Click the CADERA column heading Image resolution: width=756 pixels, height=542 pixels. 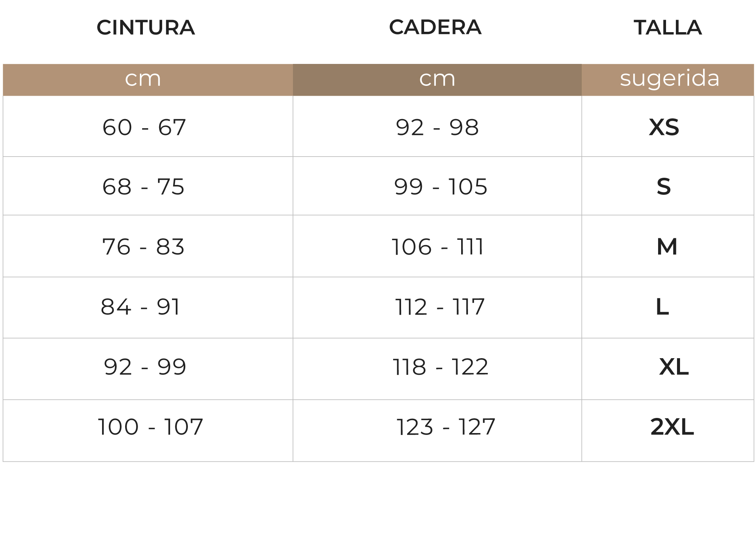[435, 27]
